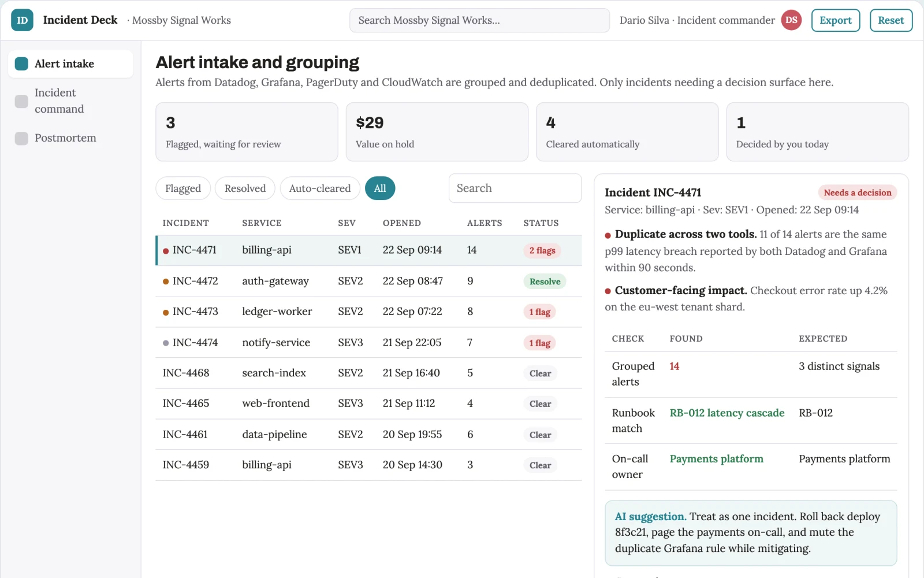The height and width of the screenshot is (578, 924).
Task: Open incident INC-4468
Action: coord(368,373)
